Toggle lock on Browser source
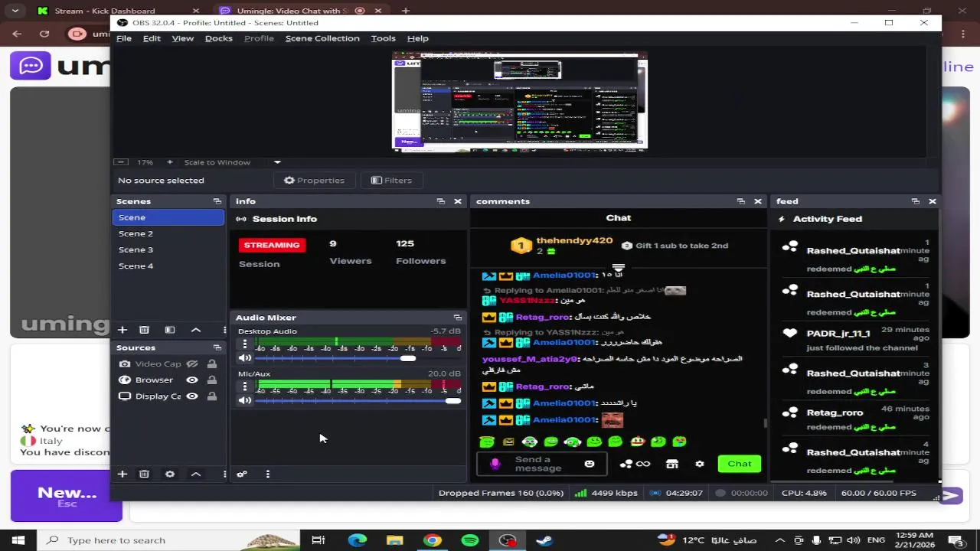The image size is (980, 551). coord(211,380)
